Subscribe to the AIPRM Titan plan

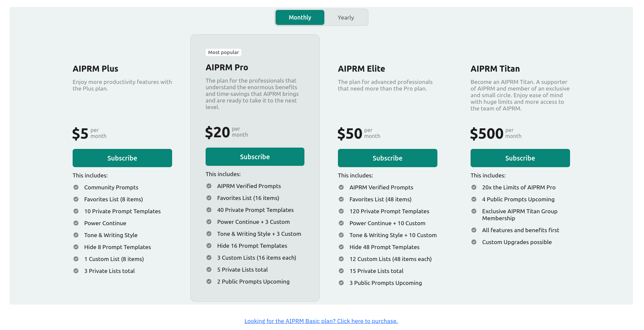[520, 158]
